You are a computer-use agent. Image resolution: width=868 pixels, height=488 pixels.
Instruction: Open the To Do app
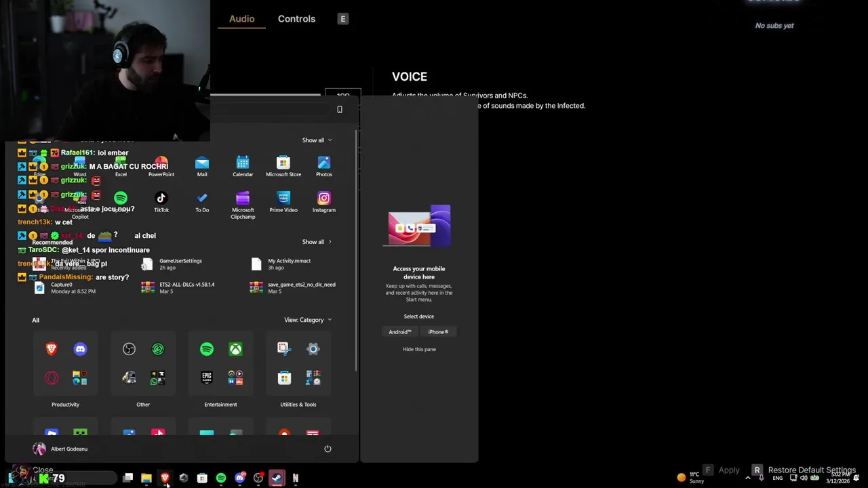pyautogui.click(x=202, y=201)
